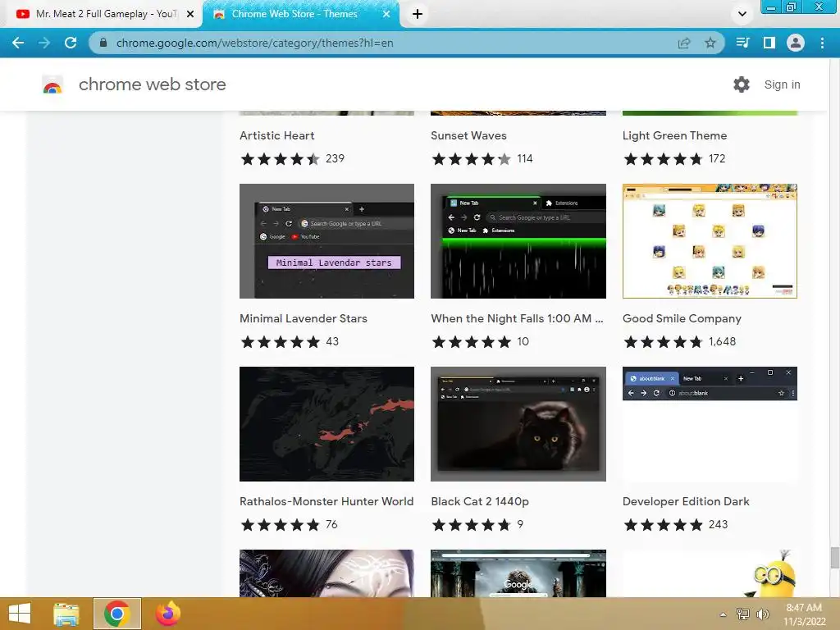Click Chrome icon in taskbar
The image size is (840, 630).
[116, 614]
